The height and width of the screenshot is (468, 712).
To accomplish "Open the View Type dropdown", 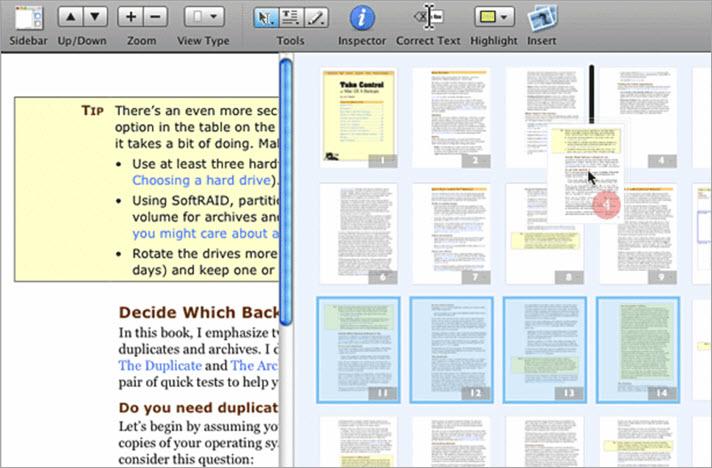I will coord(206,18).
